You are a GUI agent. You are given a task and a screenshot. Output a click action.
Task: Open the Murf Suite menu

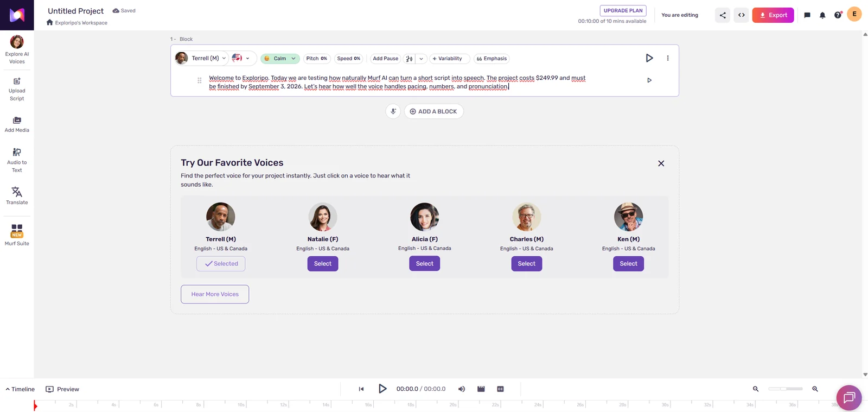tap(17, 235)
